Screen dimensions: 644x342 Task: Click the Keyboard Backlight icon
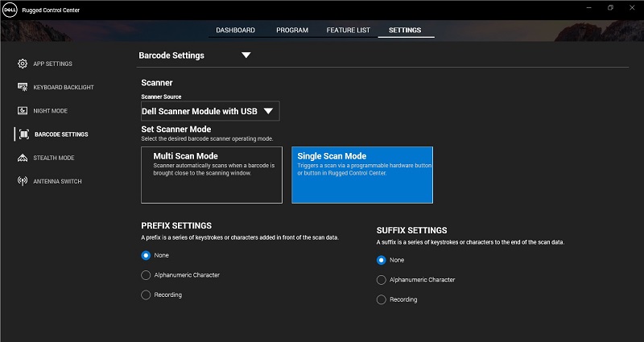tap(23, 87)
